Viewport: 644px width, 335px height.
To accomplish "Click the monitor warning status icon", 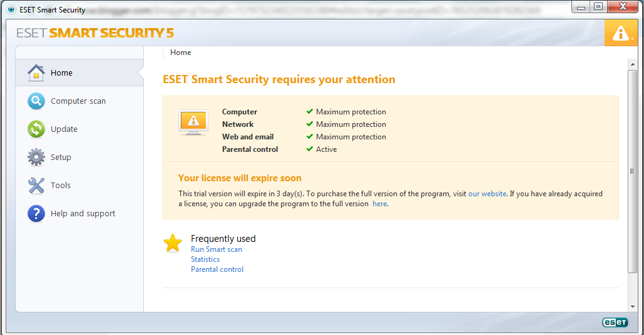I will pyautogui.click(x=193, y=122).
